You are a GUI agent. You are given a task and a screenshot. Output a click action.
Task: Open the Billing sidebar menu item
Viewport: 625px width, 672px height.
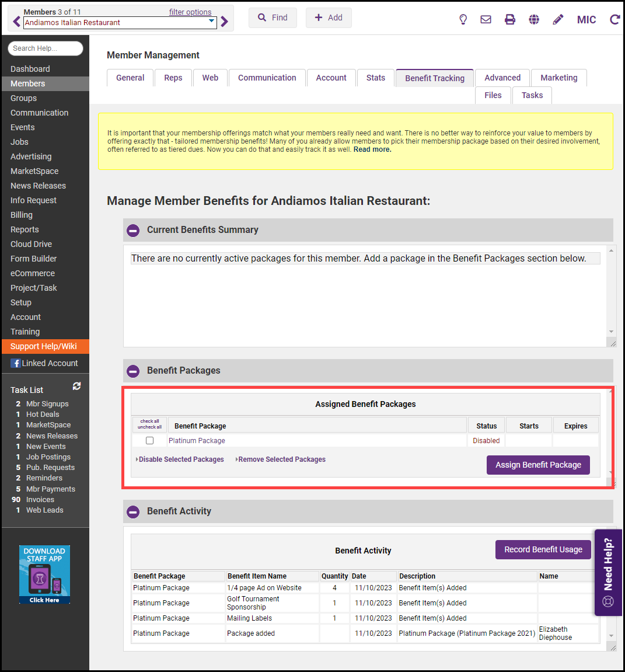(22, 215)
